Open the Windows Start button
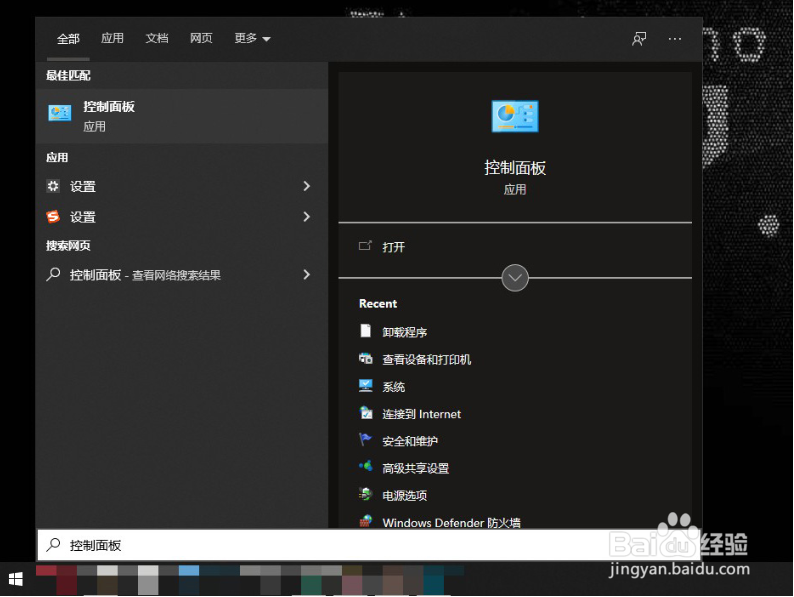The height and width of the screenshot is (597, 794). tap(16, 579)
